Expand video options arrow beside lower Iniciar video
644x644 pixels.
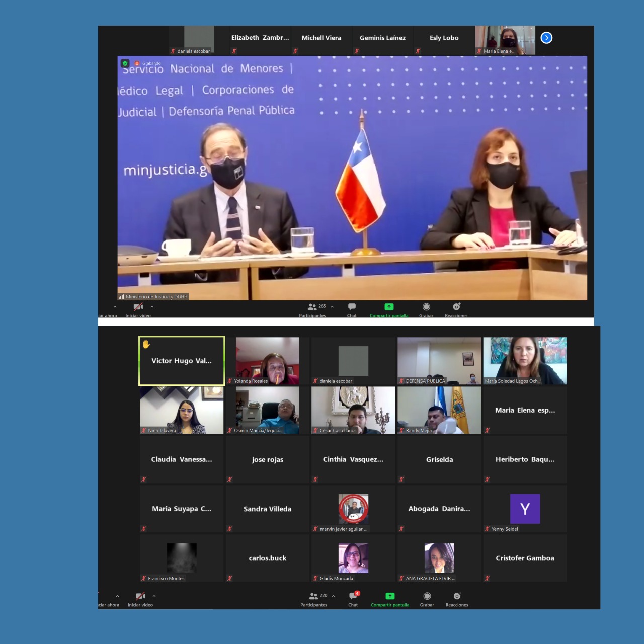154,596
